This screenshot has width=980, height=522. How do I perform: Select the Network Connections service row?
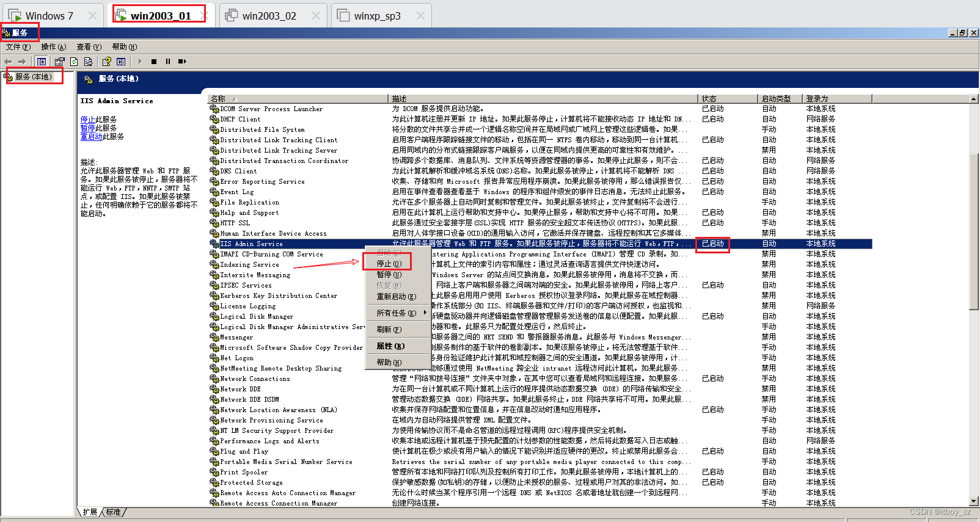click(x=540, y=379)
